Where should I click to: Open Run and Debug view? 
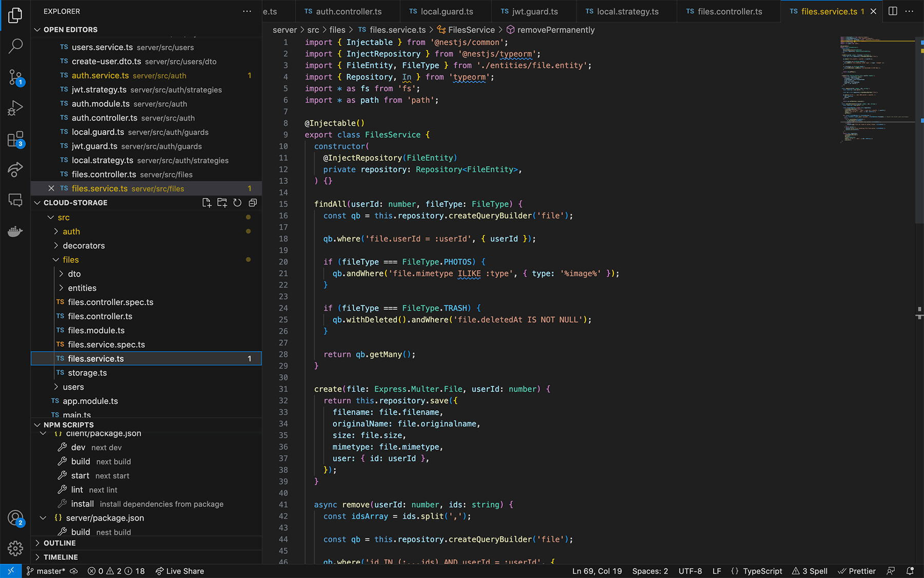[x=15, y=108]
